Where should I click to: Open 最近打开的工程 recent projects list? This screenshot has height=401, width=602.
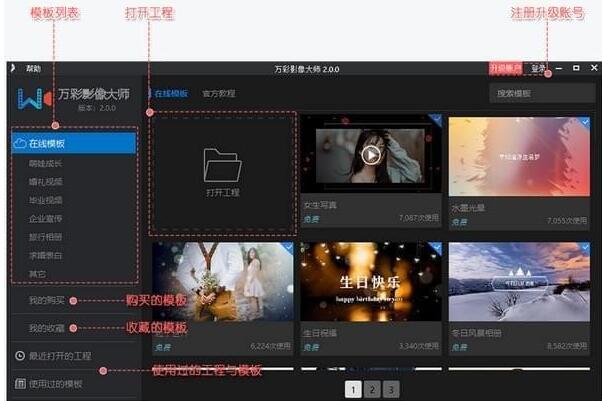click(x=60, y=356)
